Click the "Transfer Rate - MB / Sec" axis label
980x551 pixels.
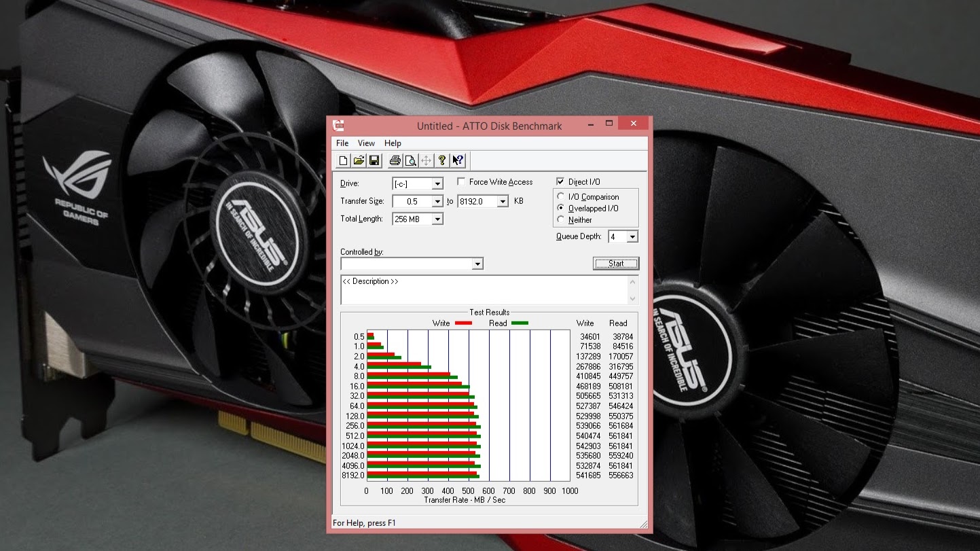[465, 500]
